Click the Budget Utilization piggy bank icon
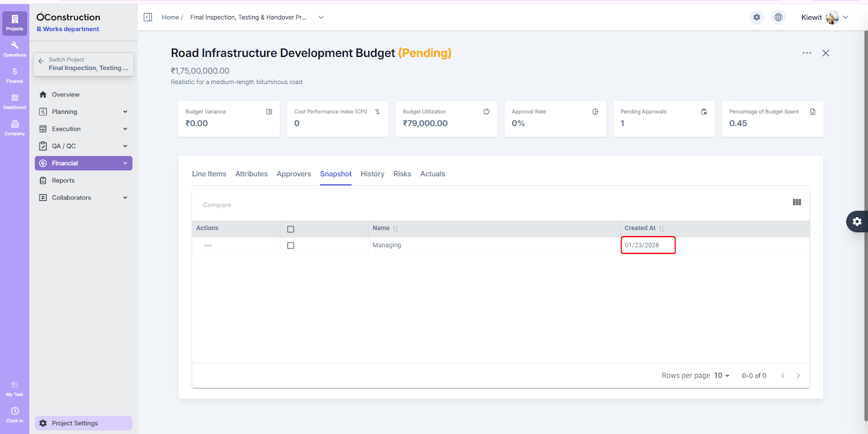Viewport: 868px width, 434px height. click(487, 112)
